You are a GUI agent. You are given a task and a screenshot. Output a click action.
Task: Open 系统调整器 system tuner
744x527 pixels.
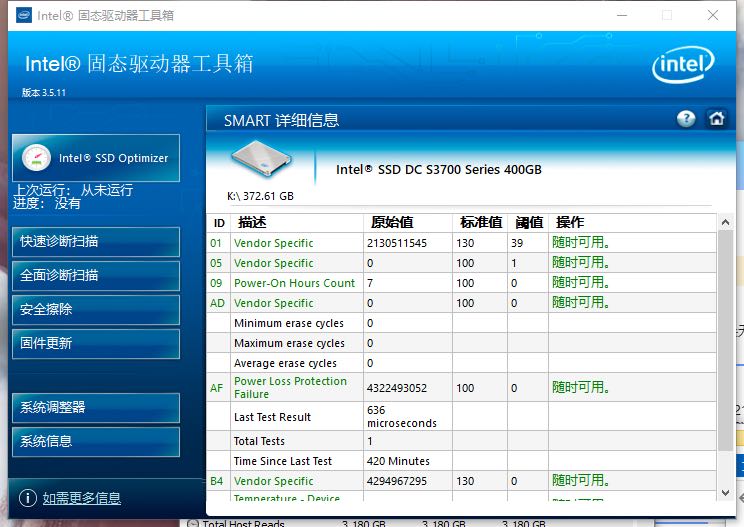click(96, 407)
